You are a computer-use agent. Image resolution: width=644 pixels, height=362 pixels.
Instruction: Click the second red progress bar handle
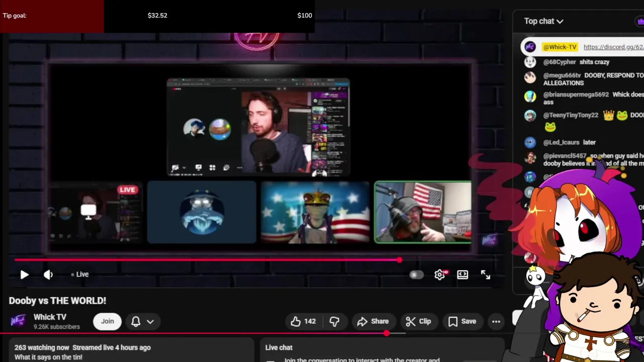click(386, 333)
